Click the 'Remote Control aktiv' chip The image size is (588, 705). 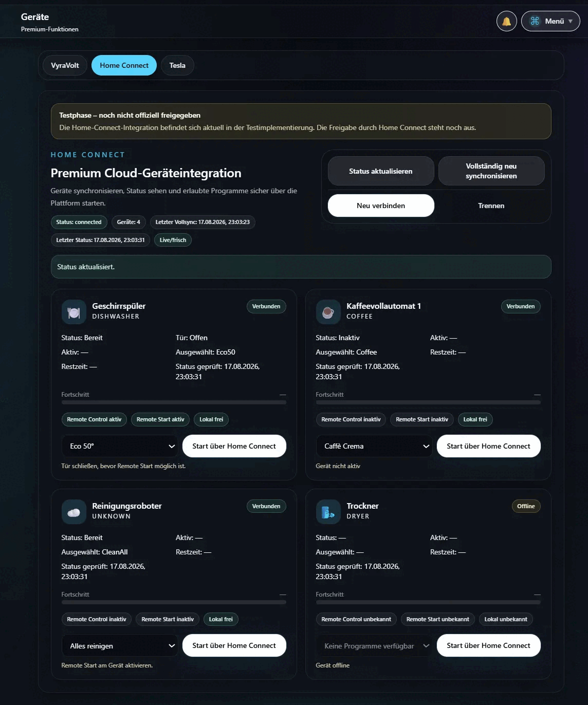[94, 419]
